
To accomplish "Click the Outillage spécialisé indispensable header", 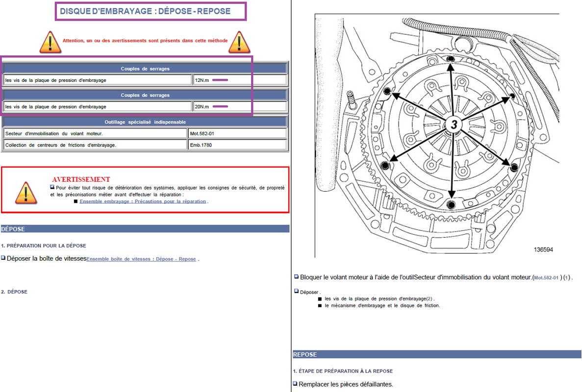I will 145,122.
